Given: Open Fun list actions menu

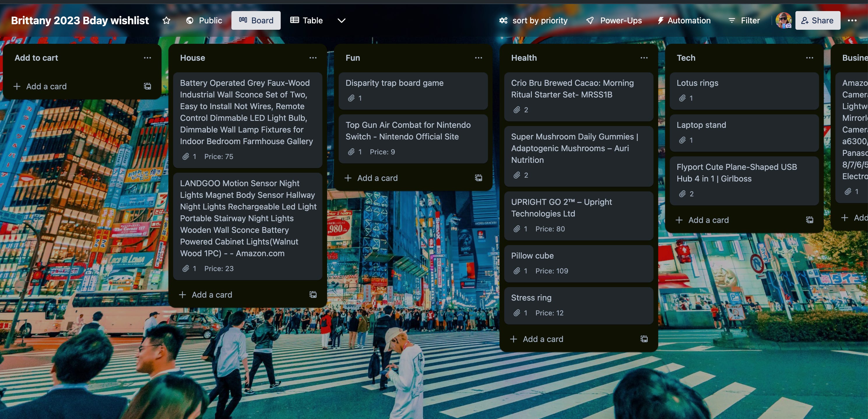Looking at the screenshot, I should point(478,58).
